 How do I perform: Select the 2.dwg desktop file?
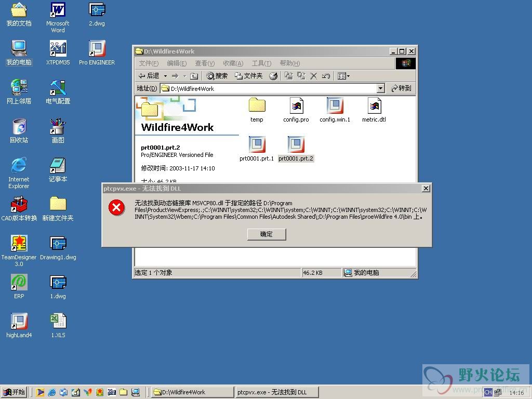[x=97, y=14]
